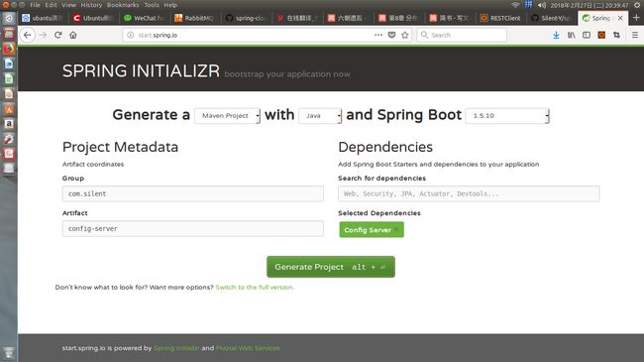Focus the Group input field
This screenshot has width=644, height=362.
(193, 193)
